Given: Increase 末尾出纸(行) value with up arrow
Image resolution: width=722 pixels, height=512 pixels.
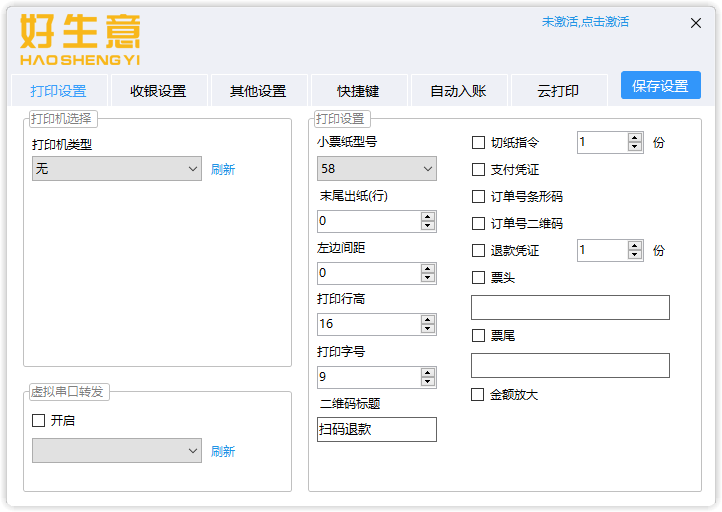Looking at the screenshot, I should click(x=428, y=216).
